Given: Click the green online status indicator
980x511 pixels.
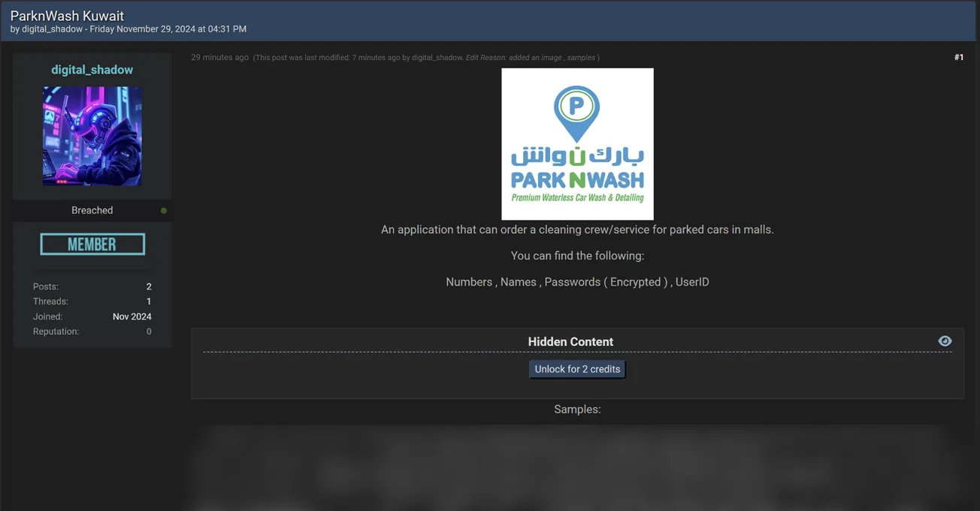Looking at the screenshot, I should (164, 210).
